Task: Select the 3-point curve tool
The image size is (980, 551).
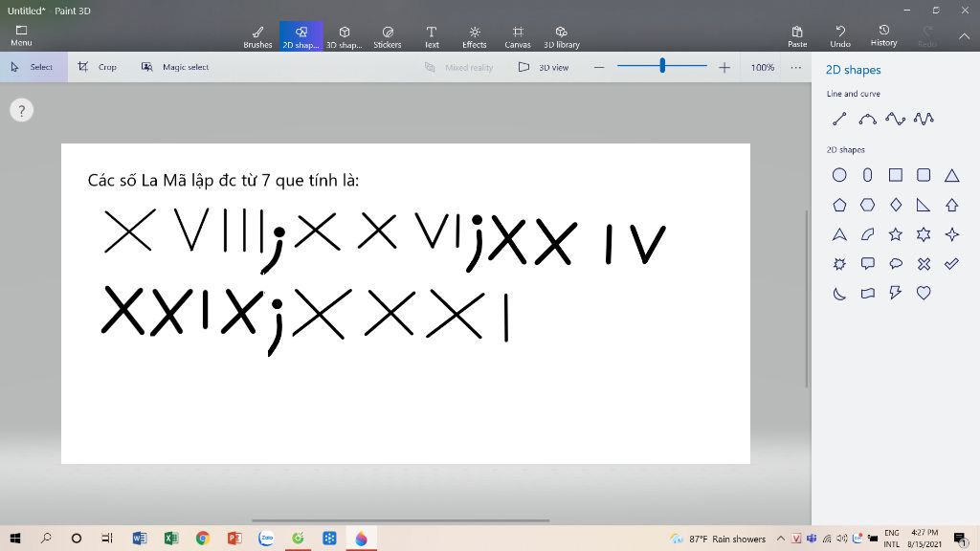Action: [867, 119]
